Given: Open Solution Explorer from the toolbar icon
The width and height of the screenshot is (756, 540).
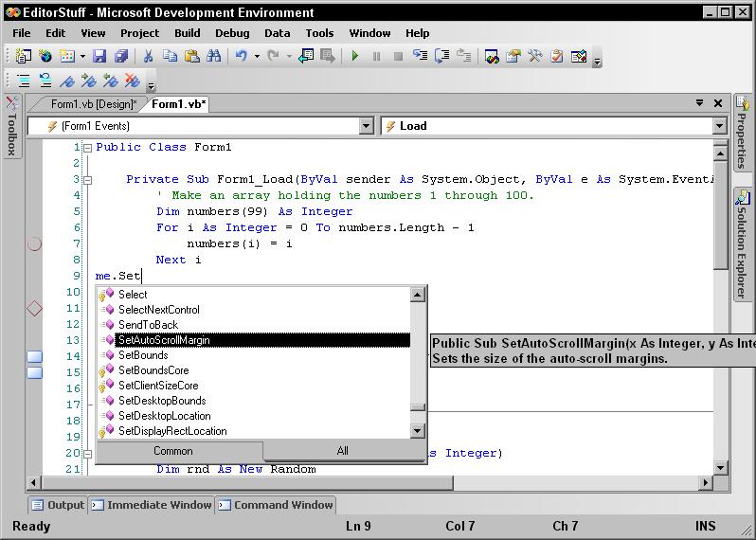Looking at the screenshot, I should pyautogui.click(x=492, y=56).
